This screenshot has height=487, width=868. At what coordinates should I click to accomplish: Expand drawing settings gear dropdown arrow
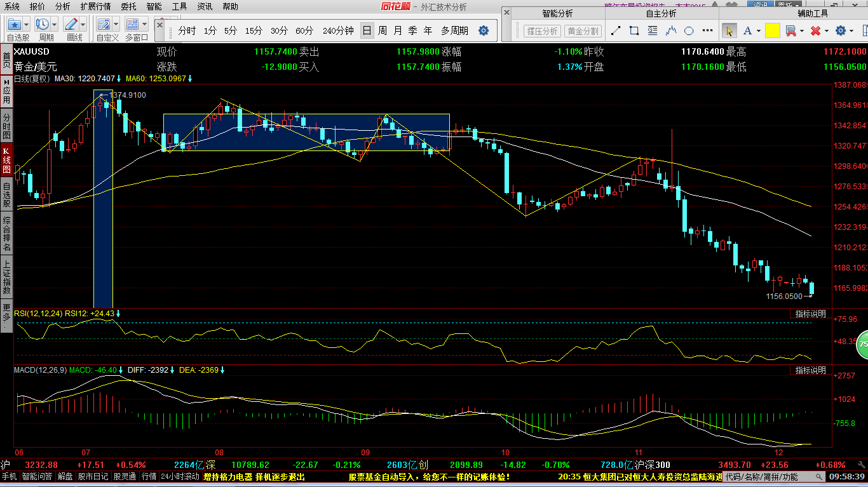(852, 31)
